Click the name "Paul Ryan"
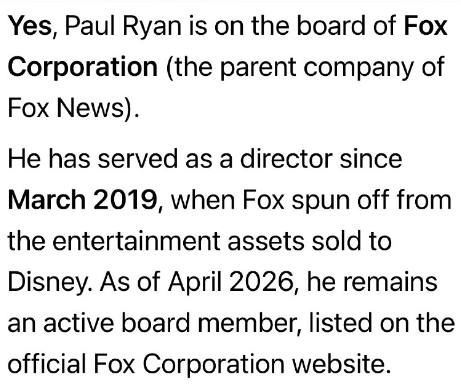The height and width of the screenshot is (391, 461). pos(123,26)
